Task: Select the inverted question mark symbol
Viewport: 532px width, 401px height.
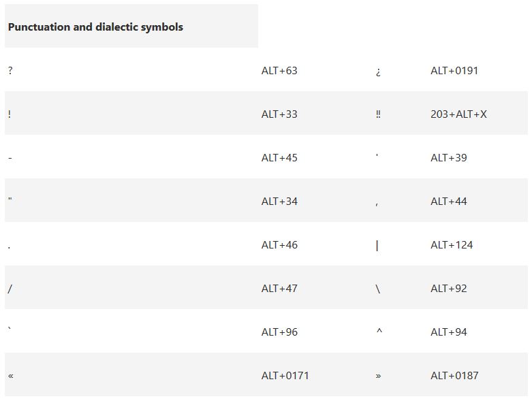Action: pyautogui.click(x=378, y=71)
